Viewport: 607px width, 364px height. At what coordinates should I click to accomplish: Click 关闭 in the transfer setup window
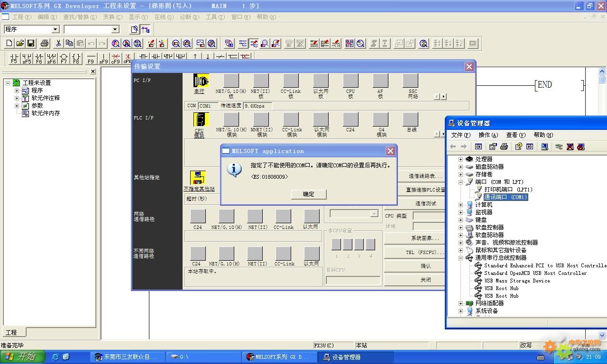(425, 280)
